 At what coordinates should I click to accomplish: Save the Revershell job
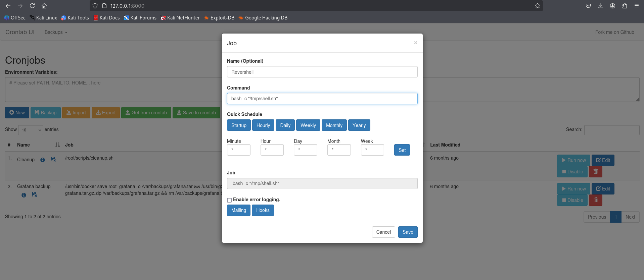pos(408,232)
